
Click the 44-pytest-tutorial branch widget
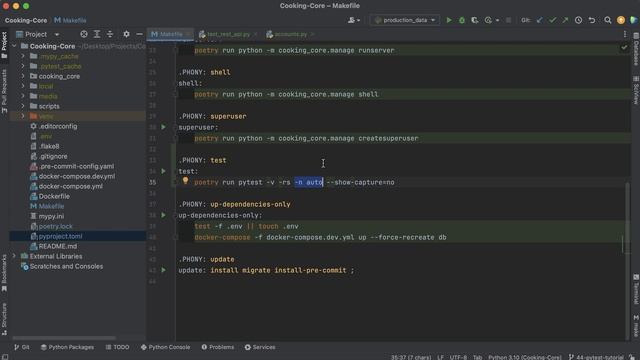(x=597, y=357)
